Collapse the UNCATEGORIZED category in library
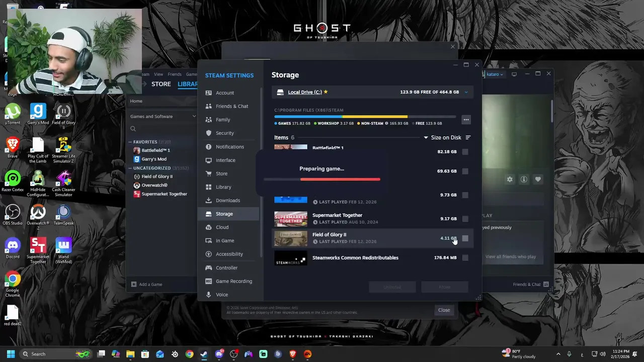This screenshot has width=644, height=362. [x=130, y=168]
